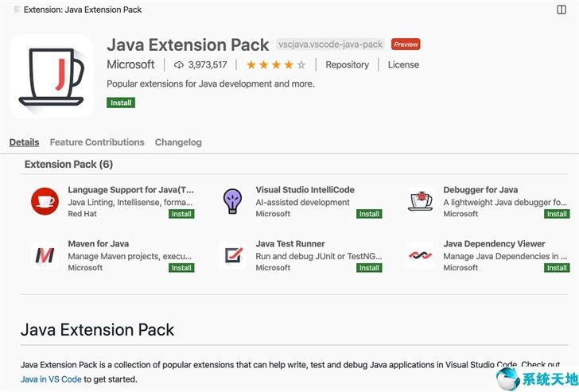579x392 pixels.
Task: Install the Java Extension Pack
Action: pyautogui.click(x=121, y=103)
